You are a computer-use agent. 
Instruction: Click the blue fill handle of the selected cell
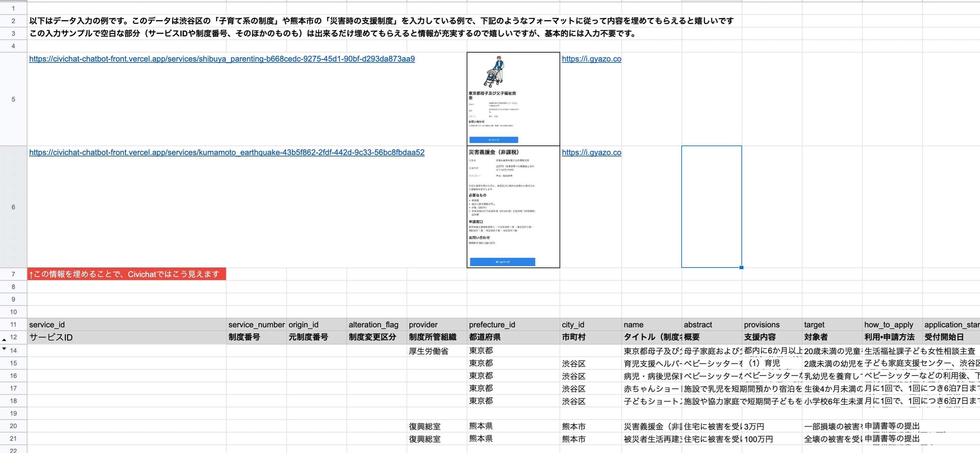pyautogui.click(x=741, y=268)
